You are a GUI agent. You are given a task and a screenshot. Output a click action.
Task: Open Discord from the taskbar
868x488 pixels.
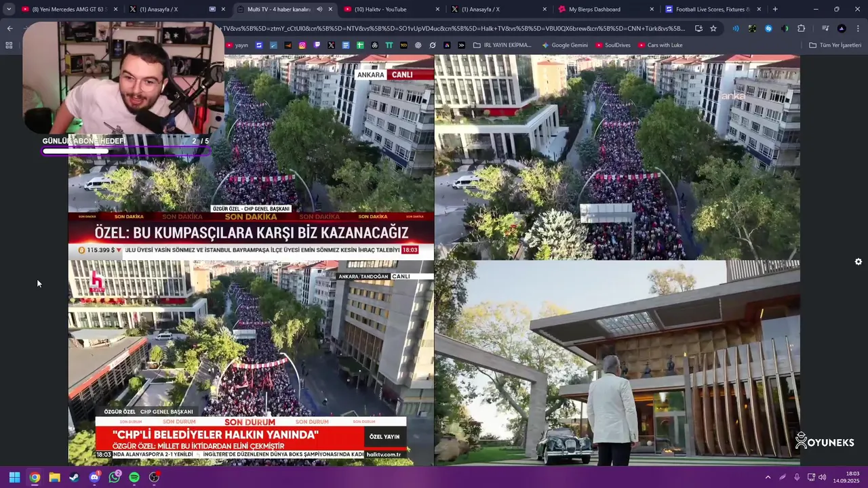pos(94,477)
